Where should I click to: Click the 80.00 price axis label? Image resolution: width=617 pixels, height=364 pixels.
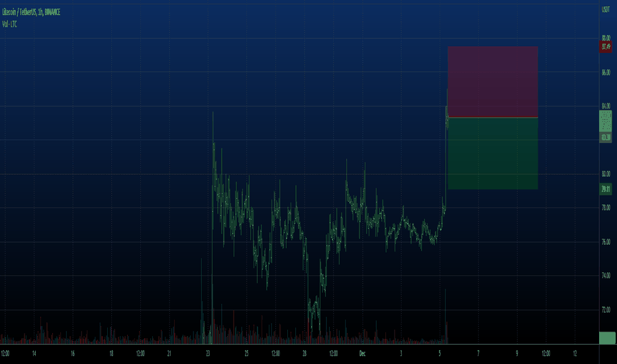click(x=606, y=174)
